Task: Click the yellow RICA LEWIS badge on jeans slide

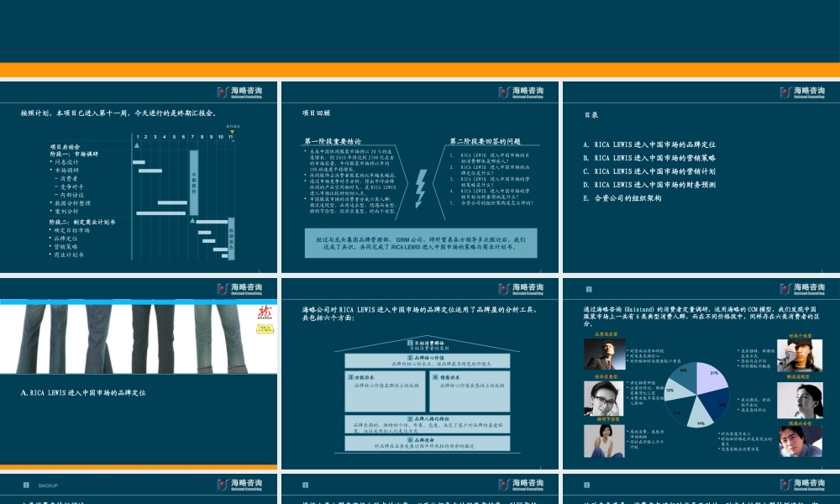Action: 265,328
